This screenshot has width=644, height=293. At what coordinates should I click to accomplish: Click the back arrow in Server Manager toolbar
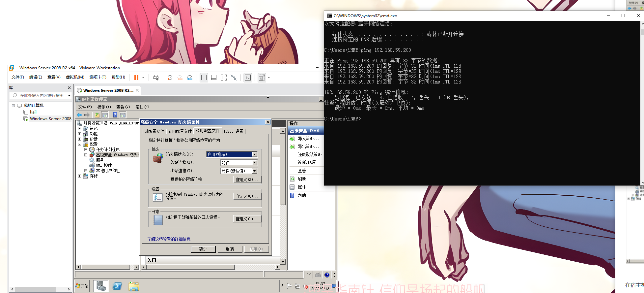pos(79,115)
